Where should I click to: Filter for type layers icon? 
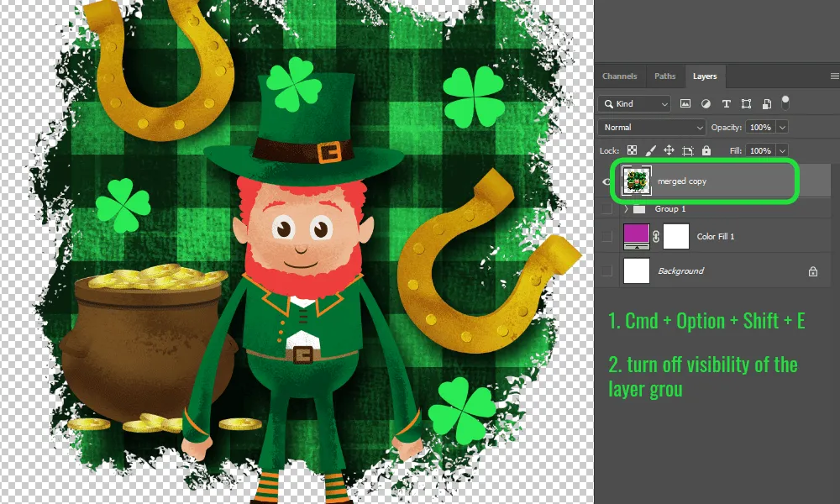point(726,104)
